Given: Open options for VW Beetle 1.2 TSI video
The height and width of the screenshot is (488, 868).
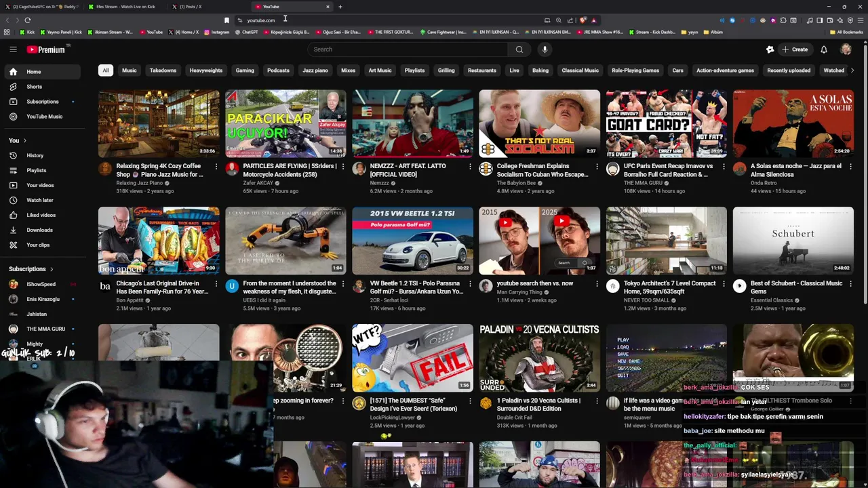Looking at the screenshot, I should click(x=470, y=283).
